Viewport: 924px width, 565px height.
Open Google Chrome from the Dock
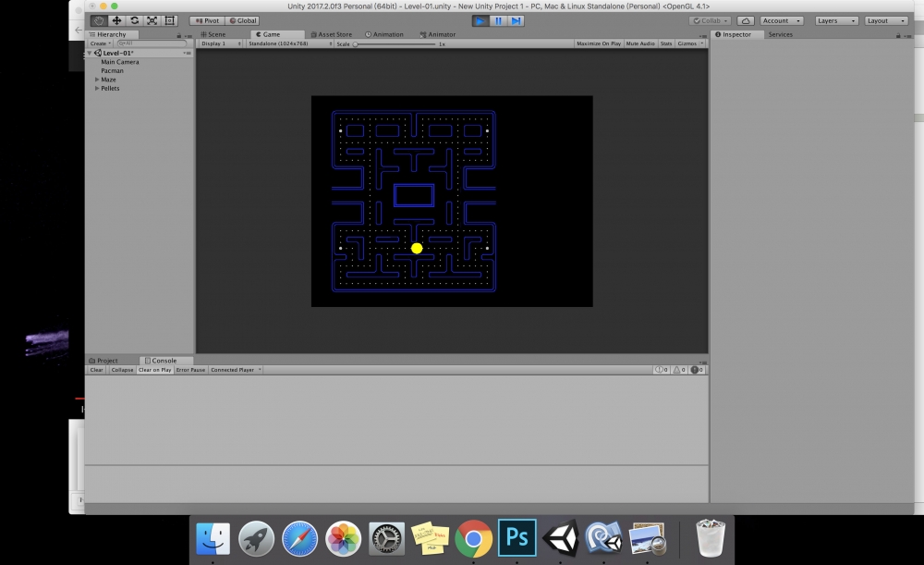click(x=473, y=538)
